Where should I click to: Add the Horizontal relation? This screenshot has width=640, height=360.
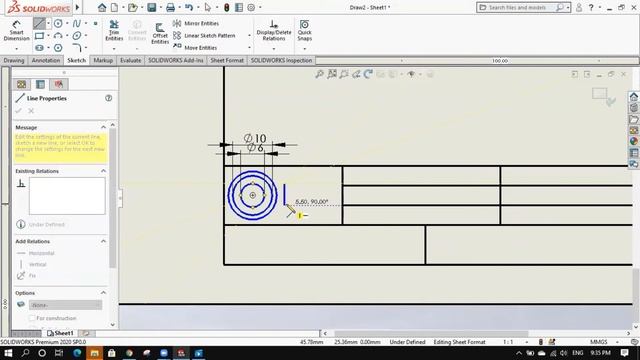[x=36, y=253]
